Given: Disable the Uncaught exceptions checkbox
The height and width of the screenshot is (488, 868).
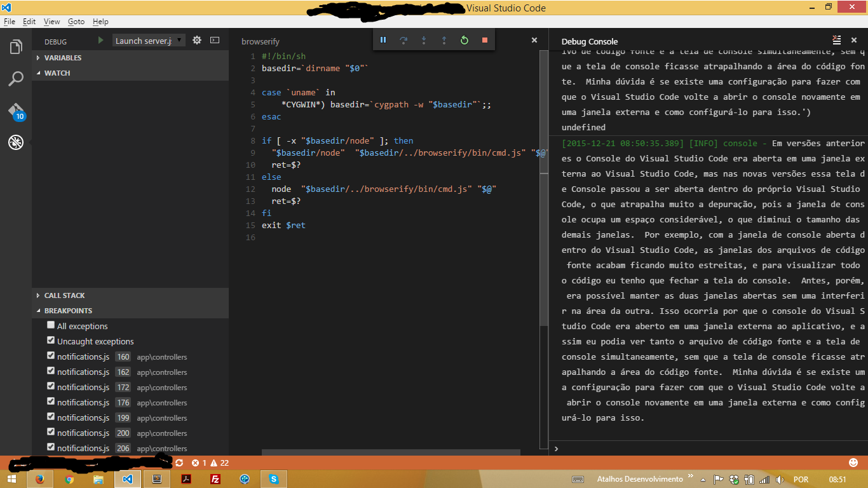Looking at the screenshot, I should click(51, 341).
